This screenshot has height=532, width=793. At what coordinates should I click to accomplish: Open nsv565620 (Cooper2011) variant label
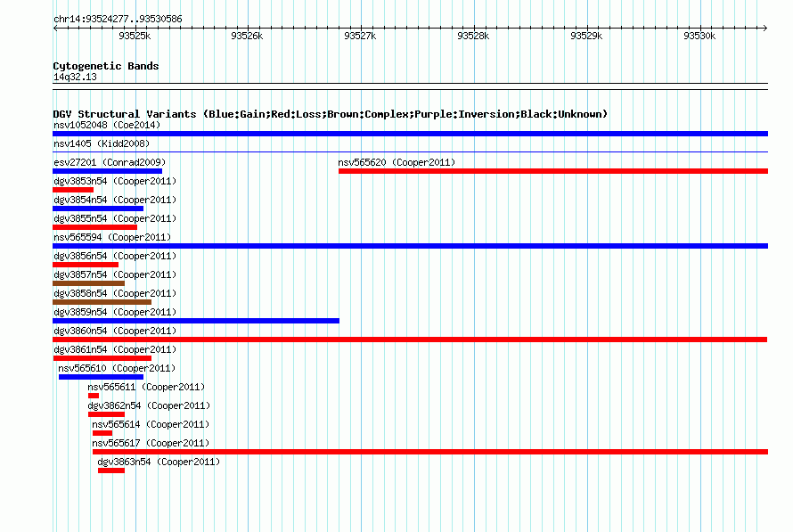[396, 162]
